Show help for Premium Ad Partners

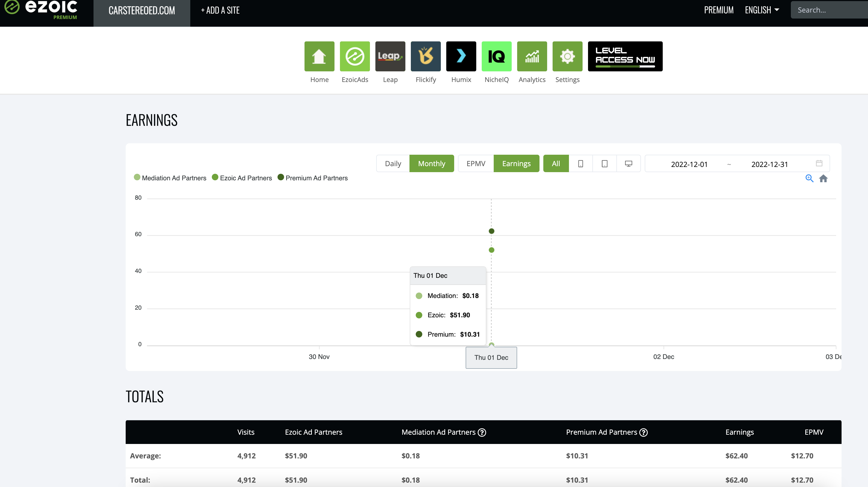(x=643, y=433)
